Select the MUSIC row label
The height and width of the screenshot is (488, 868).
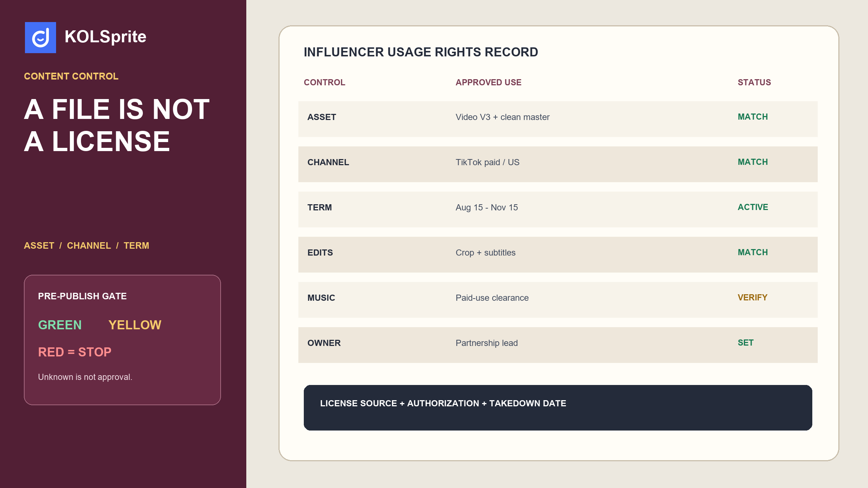click(x=321, y=298)
